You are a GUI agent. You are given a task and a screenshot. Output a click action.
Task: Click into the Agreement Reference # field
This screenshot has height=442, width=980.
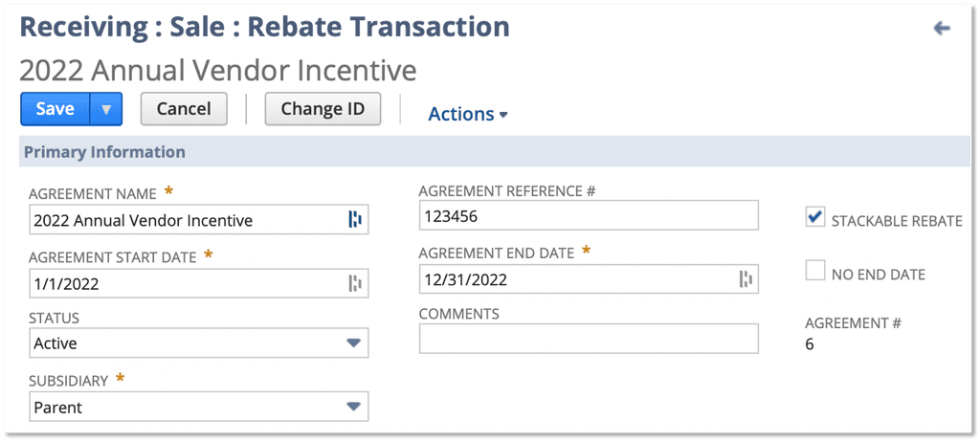pyautogui.click(x=589, y=215)
